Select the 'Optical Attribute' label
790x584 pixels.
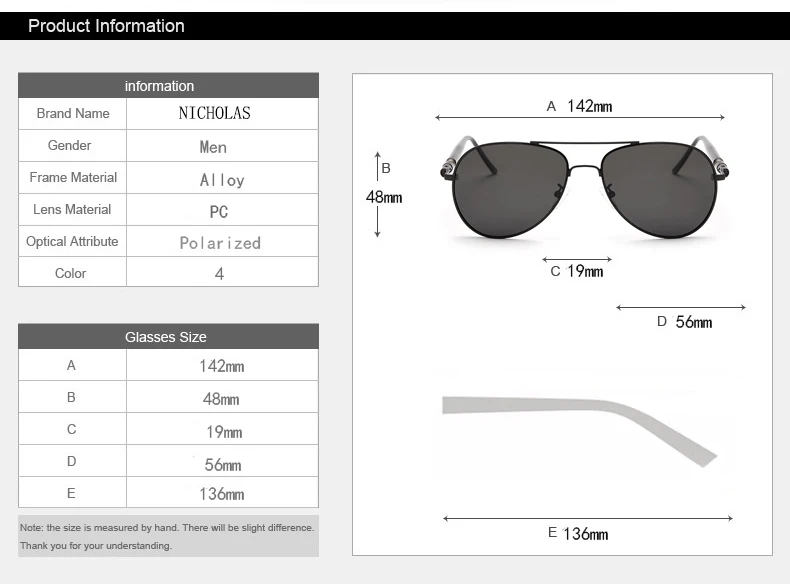point(72,241)
